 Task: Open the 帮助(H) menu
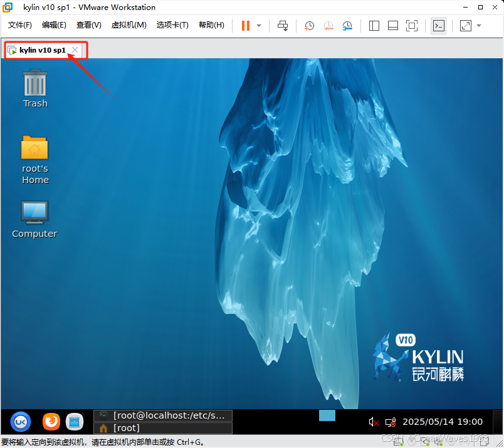tap(211, 25)
